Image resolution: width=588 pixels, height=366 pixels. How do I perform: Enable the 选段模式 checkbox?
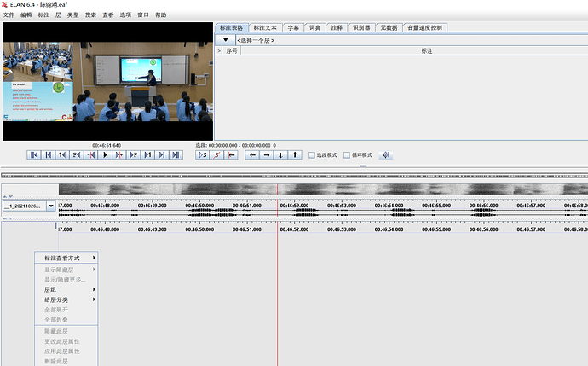point(312,155)
